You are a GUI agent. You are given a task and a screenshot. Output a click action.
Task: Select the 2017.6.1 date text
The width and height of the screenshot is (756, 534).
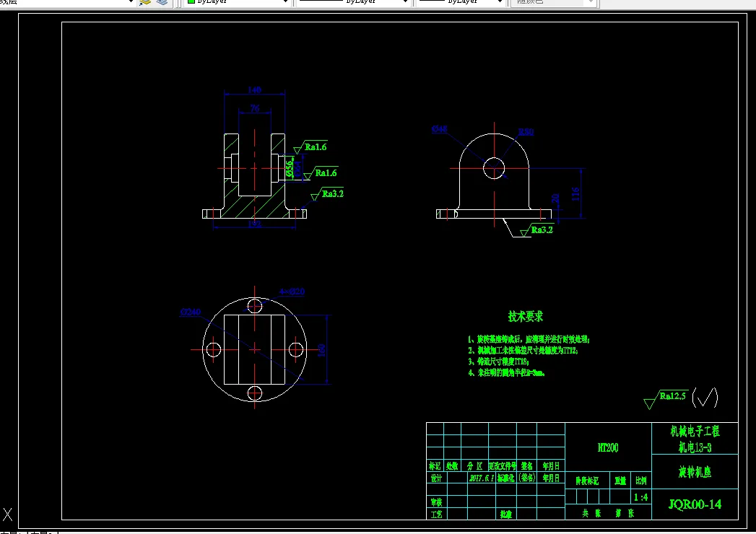pos(481,478)
